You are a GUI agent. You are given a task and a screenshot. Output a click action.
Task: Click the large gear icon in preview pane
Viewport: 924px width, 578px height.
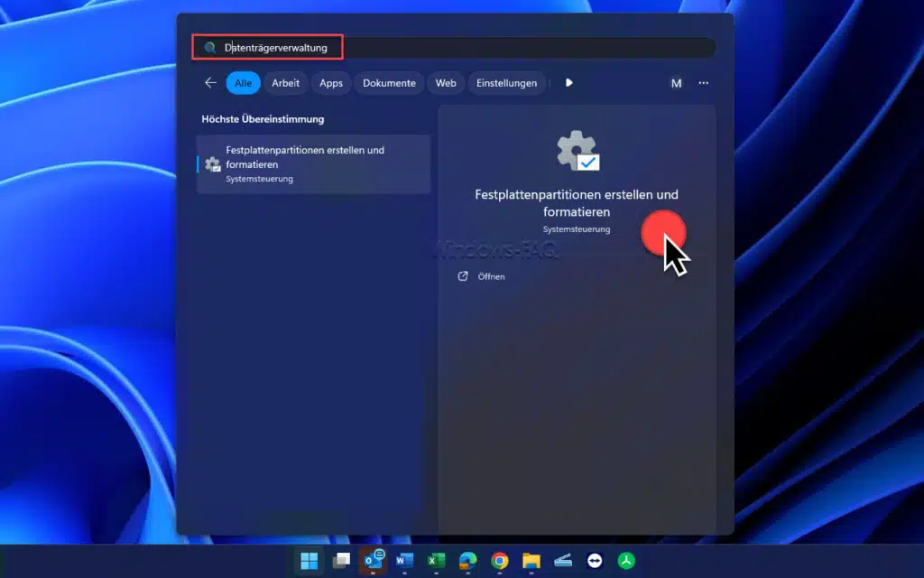pos(577,151)
